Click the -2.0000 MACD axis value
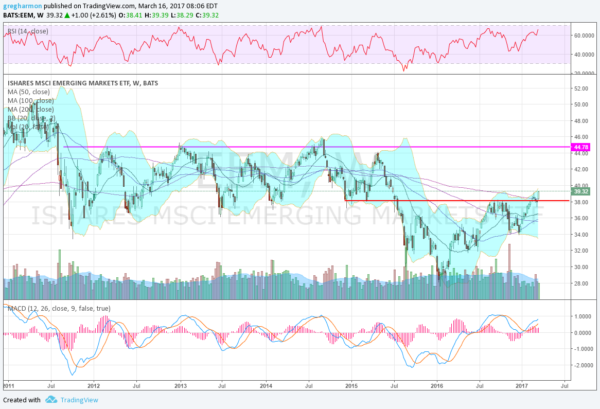The image size is (600, 409). pos(584,365)
